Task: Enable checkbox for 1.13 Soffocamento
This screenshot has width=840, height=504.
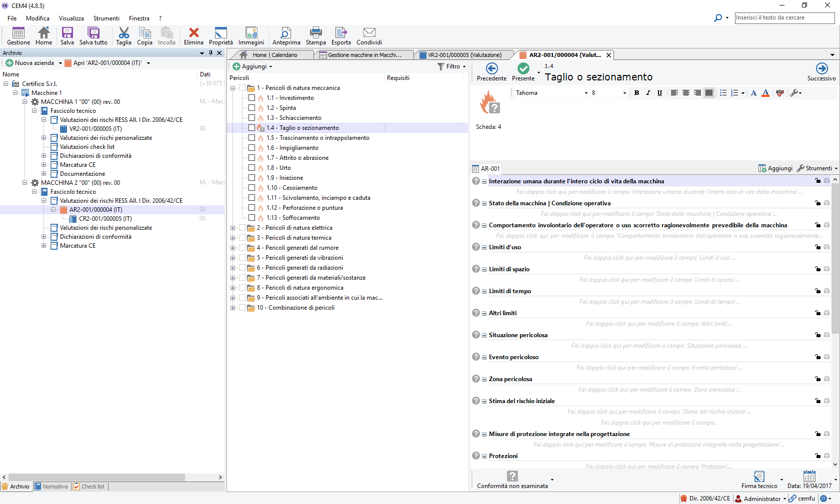Action: [252, 218]
